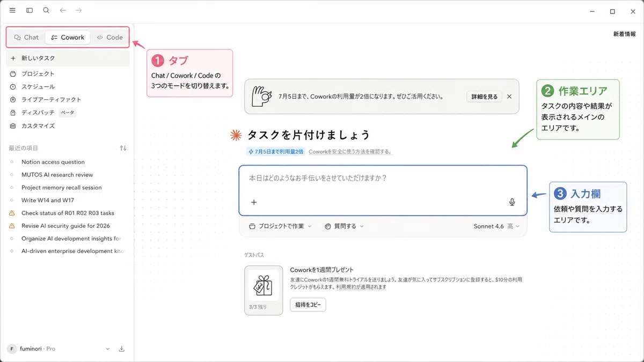Viewport: 644px width, 362px height.
Task: Open 新着情報 at top right
Action: (x=625, y=34)
